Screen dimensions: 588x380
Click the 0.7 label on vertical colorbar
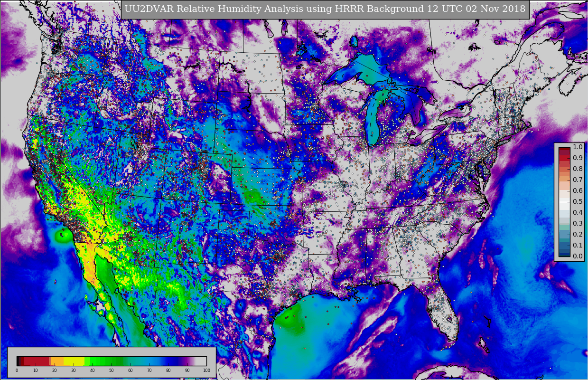578,180
